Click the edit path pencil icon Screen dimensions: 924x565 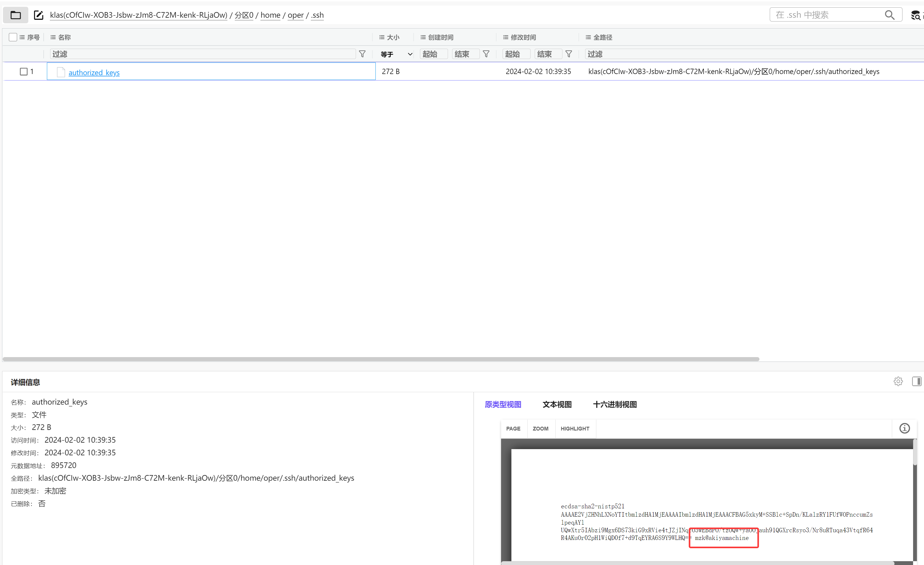pyautogui.click(x=38, y=15)
